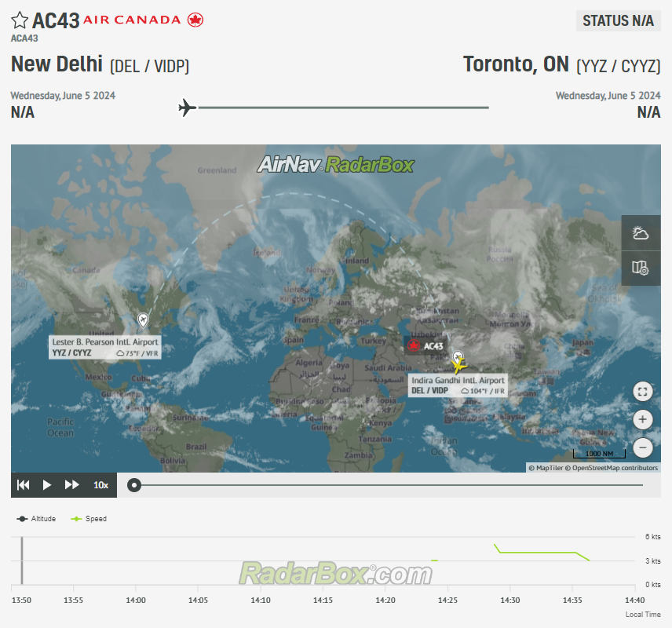Image resolution: width=672 pixels, height=628 pixels.
Task: Open the map settings layer button
Action: tap(641, 268)
